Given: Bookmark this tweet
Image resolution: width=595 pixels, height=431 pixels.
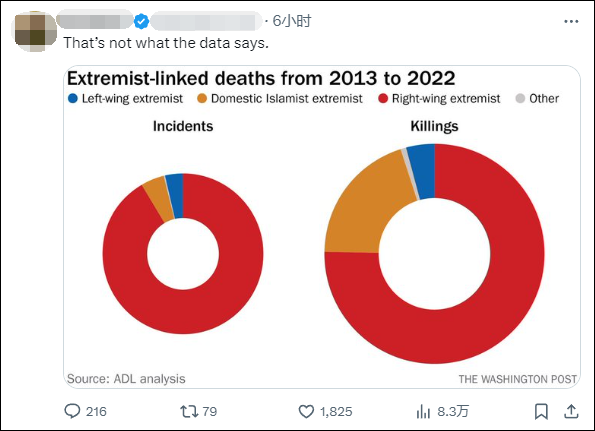Looking at the screenshot, I should coord(541,411).
